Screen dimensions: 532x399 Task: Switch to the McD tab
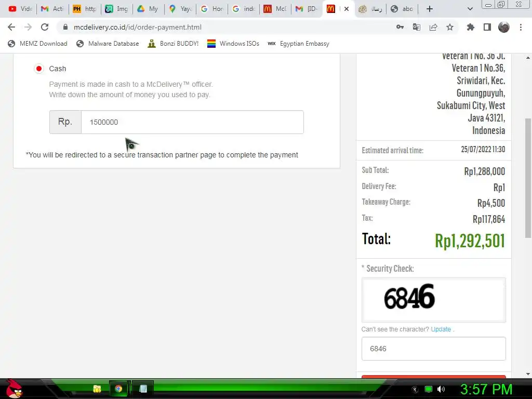(x=275, y=9)
